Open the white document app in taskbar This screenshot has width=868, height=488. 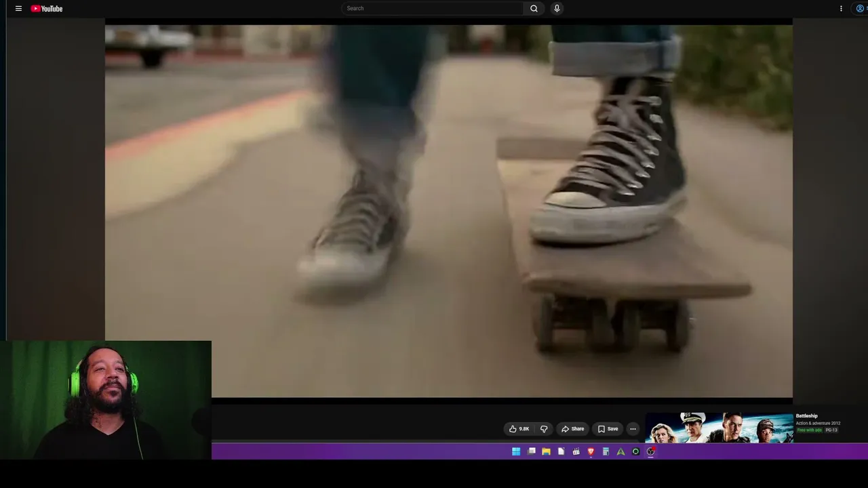click(561, 451)
